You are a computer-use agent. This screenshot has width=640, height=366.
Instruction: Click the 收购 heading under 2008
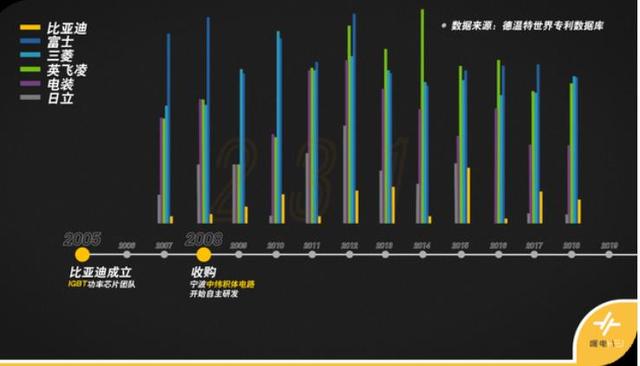point(203,272)
